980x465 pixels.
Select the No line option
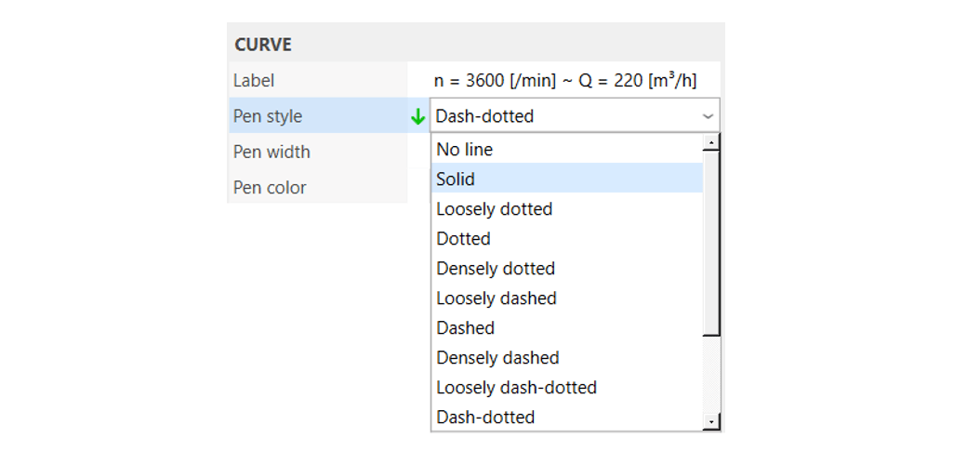567,150
